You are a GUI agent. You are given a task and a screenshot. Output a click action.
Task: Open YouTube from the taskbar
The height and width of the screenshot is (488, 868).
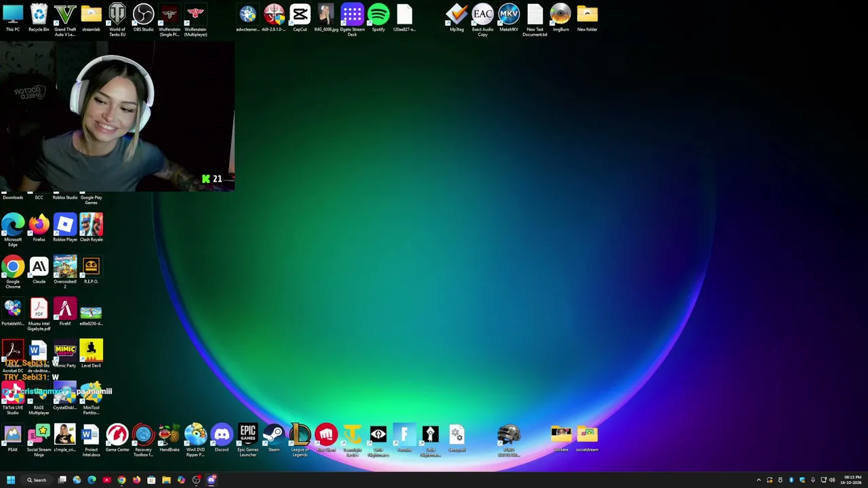[106, 480]
